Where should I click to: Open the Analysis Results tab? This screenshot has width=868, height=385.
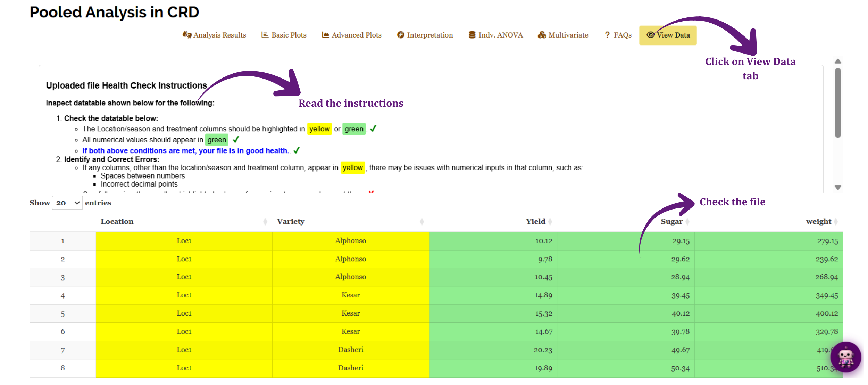pyautogui.click(x=214, y=35)
